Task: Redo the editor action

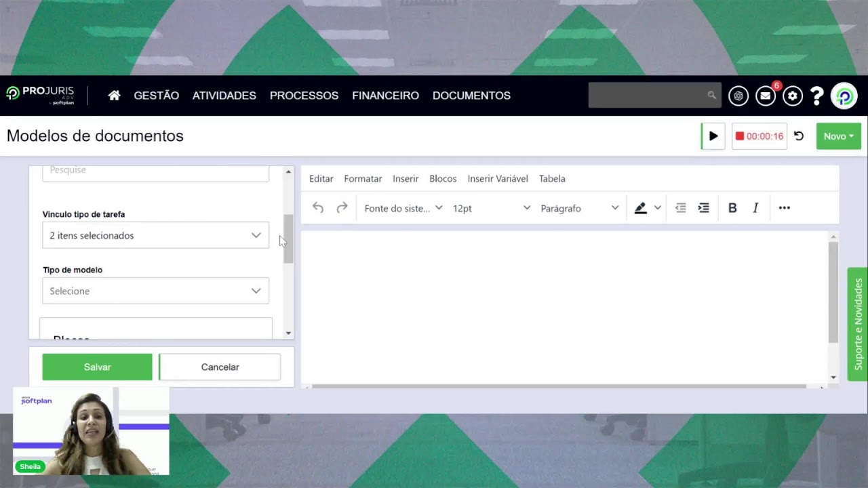Action: [x=342, y=208]
